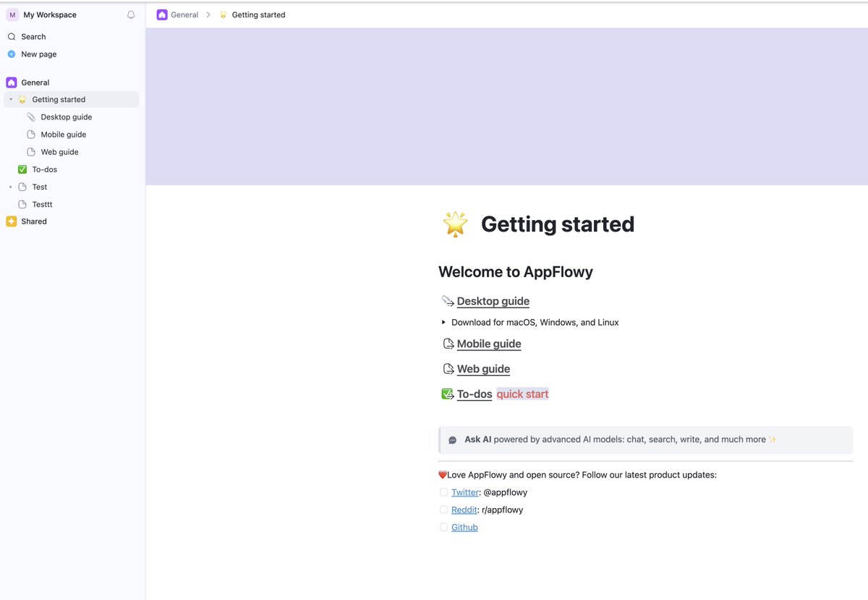This screenshot has width=868, height=600.
Task: Open Desktop guide page in sidebar
Action: [x=67, y=117]
